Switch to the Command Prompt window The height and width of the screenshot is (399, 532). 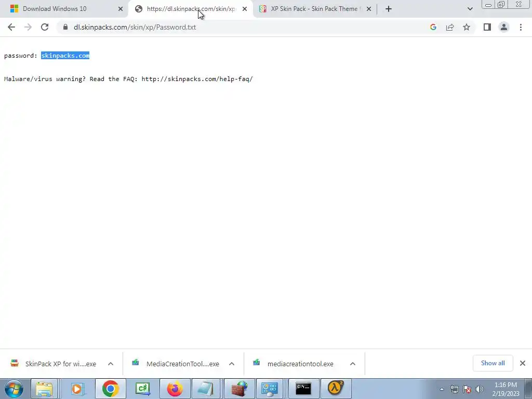303,389
